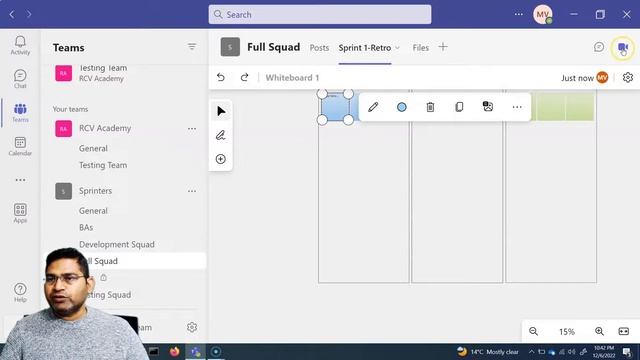640x360 pixels.
Task: Open the Development Squad channel
Action: tap(117, 244)
